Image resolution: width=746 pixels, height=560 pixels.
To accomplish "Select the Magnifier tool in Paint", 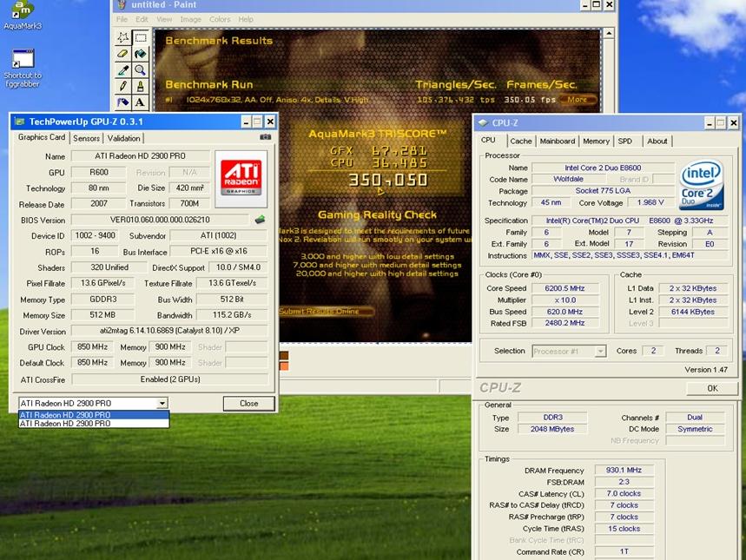I will [140, 70].
